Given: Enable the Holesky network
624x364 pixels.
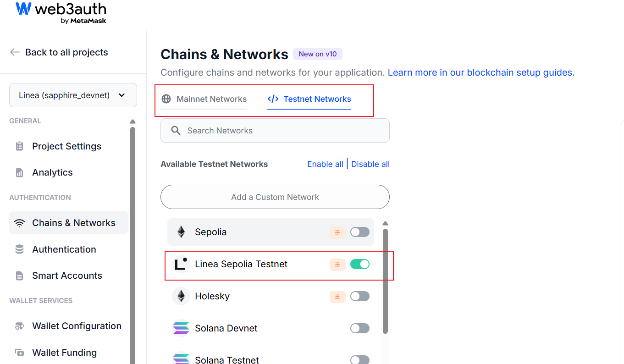Looking at the screenshot, I should pos(360,296).
